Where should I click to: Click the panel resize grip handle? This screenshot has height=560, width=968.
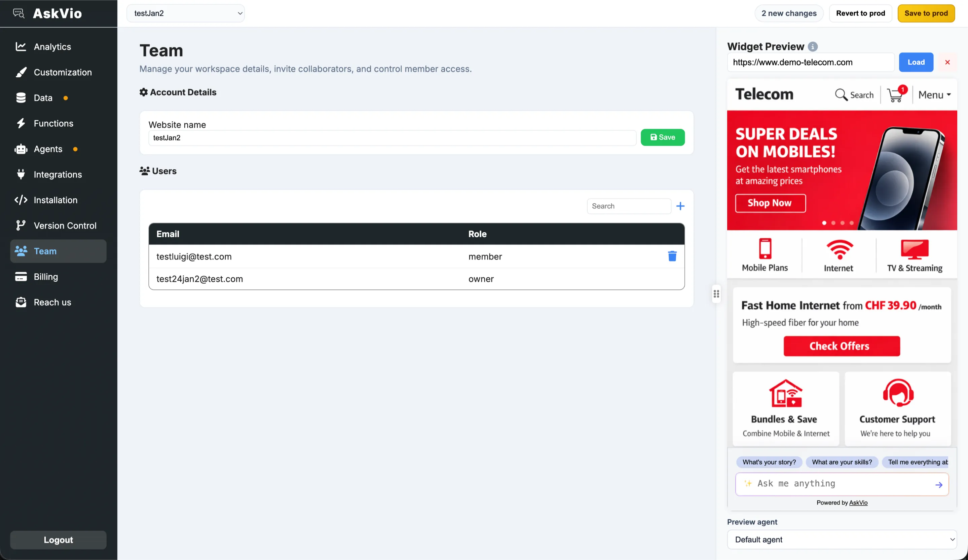tap(716, 294)
